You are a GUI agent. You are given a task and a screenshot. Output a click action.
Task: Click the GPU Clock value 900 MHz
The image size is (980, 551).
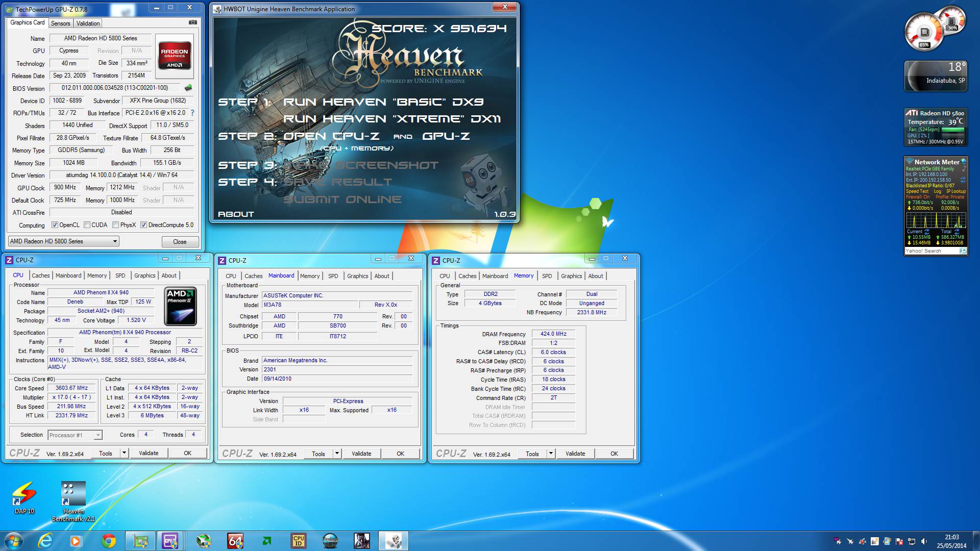click(65, 187)
